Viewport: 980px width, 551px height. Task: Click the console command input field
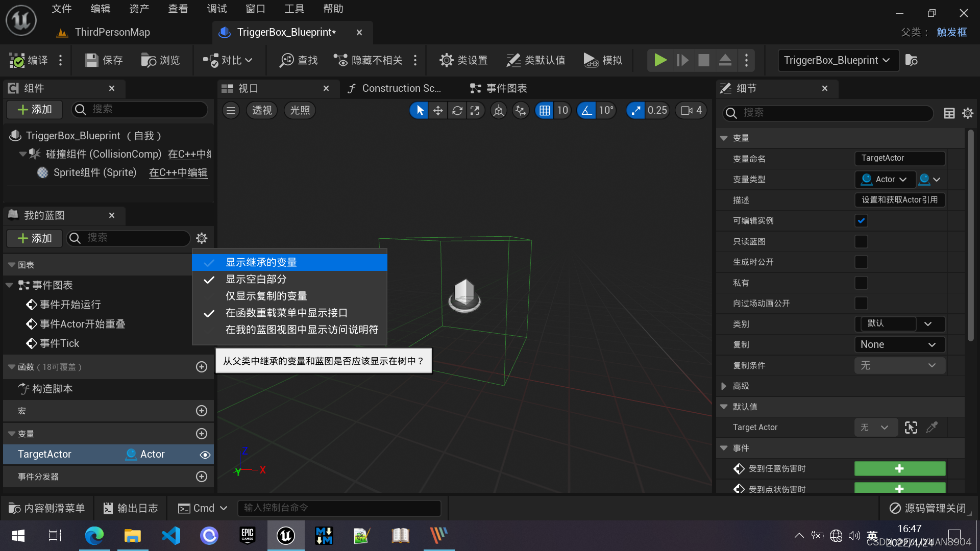point(339,508)
